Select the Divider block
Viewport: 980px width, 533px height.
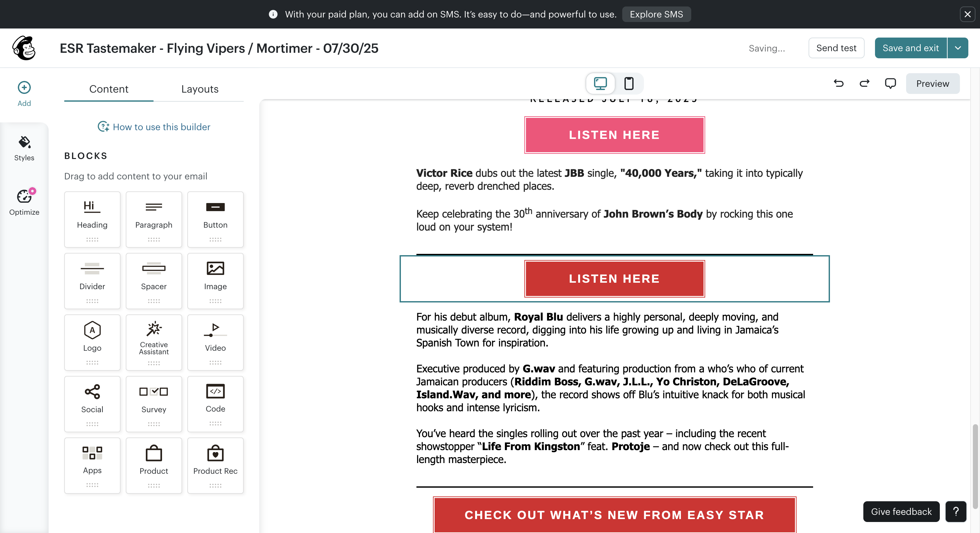coord(92,281)
